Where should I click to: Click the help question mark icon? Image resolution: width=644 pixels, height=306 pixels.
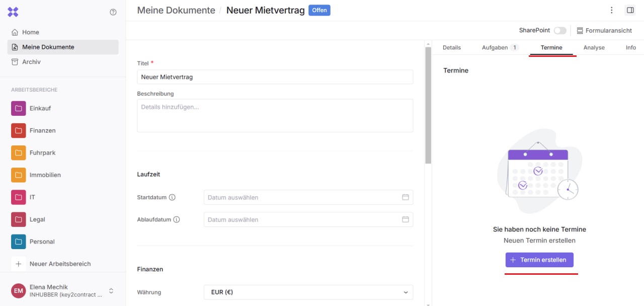pos(113,12)
